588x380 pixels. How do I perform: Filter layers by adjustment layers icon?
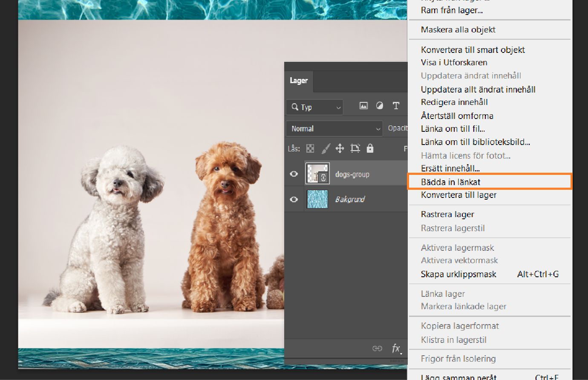coord(379,106)
